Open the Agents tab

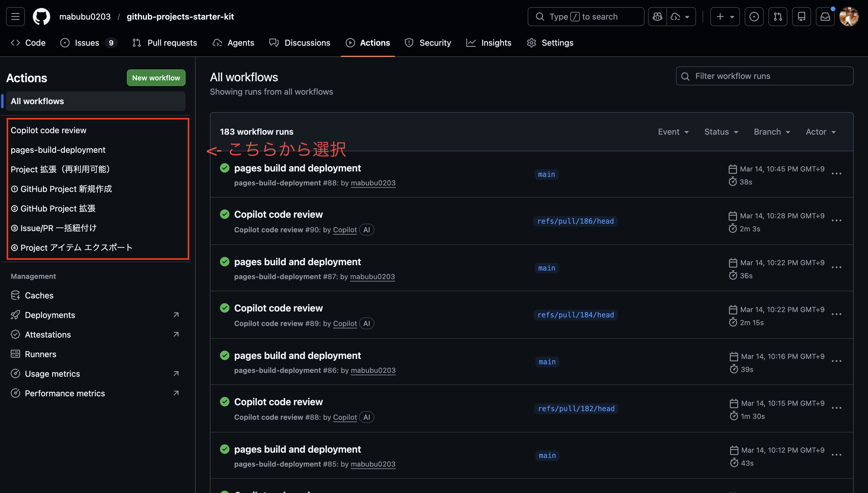(233, 43)
